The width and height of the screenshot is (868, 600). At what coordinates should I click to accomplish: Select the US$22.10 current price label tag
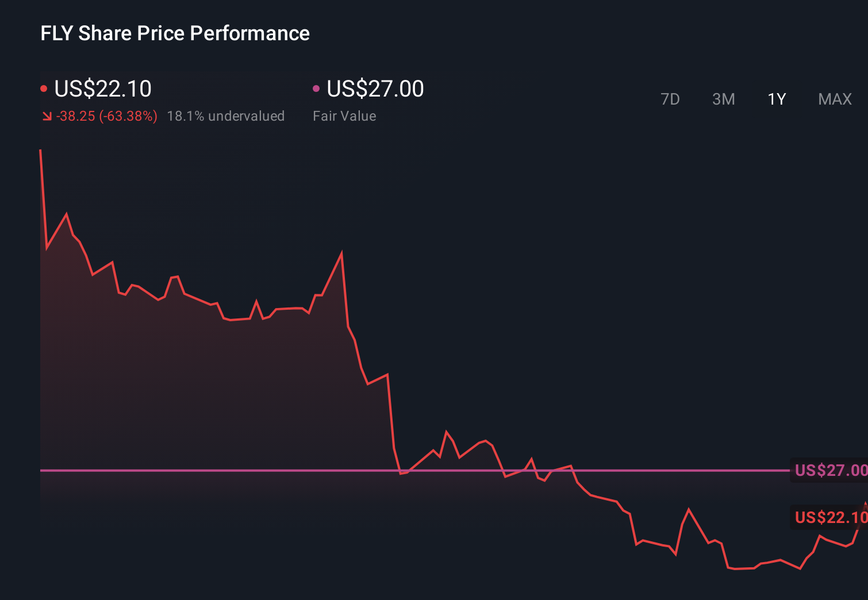click(x=829, y=518)
